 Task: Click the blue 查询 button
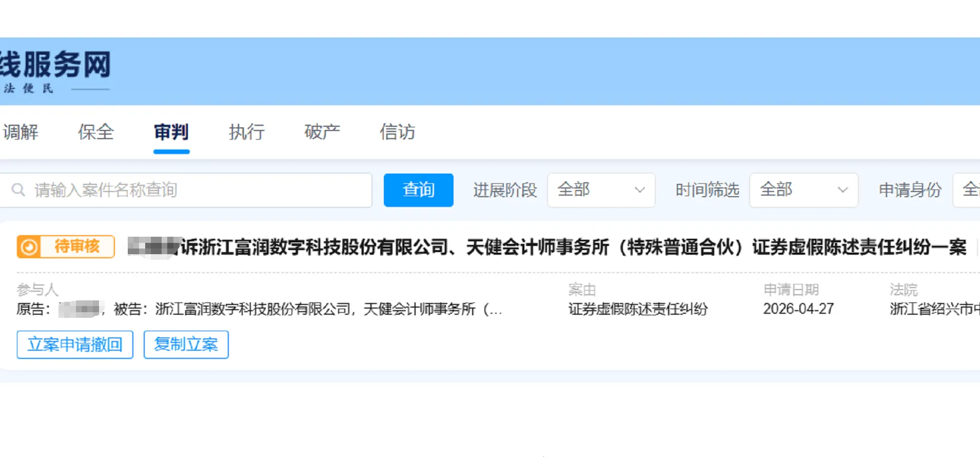[x=419, y=190]
